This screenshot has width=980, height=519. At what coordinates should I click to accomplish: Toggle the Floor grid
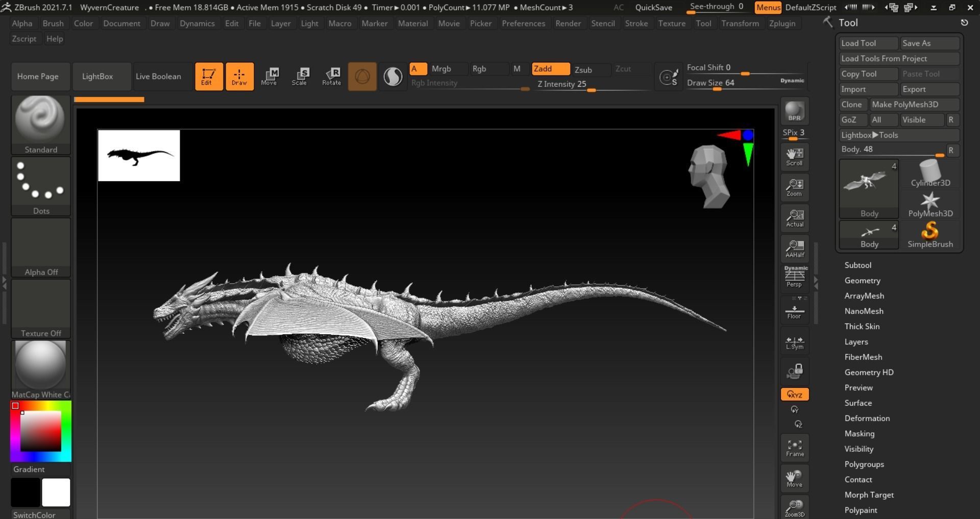(795, 310)
